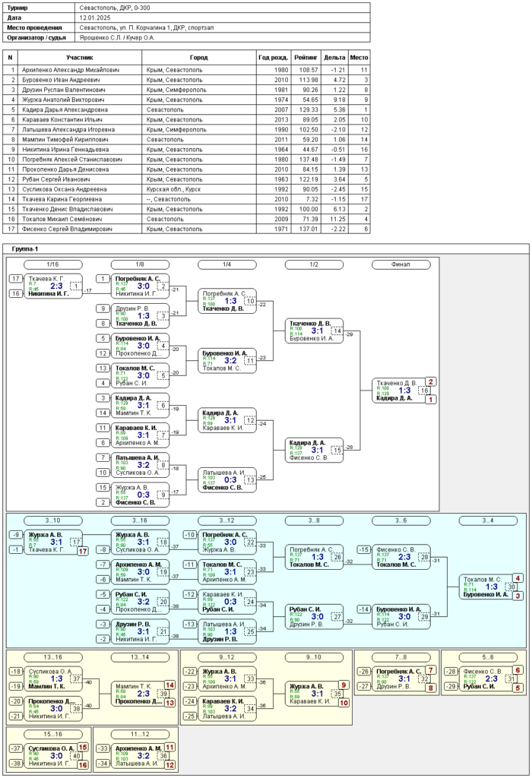Click the '3...16' round label
This screenshot has width=532, height=778.
point(140,520)
